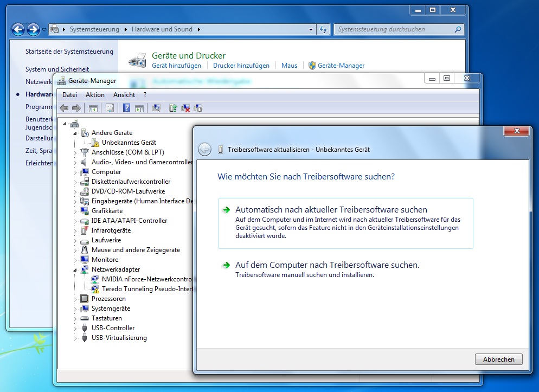Expand the Grafikkarte category

click(75, 211)
